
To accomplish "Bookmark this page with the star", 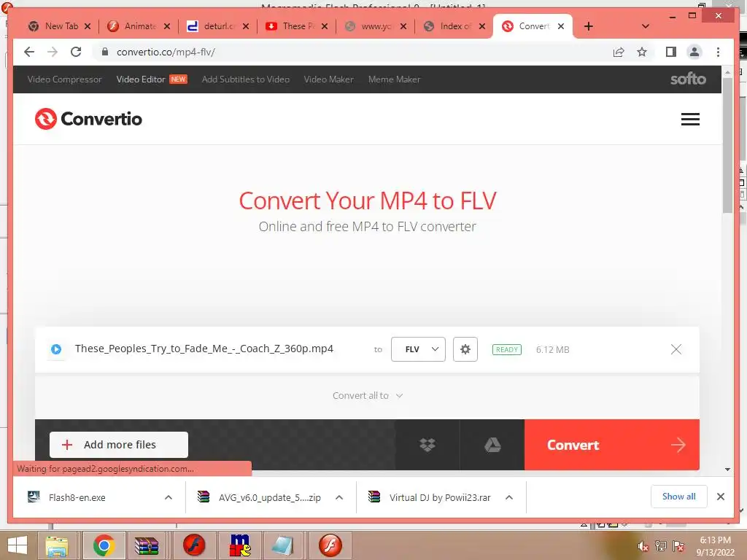I will (x=642, y=52).
